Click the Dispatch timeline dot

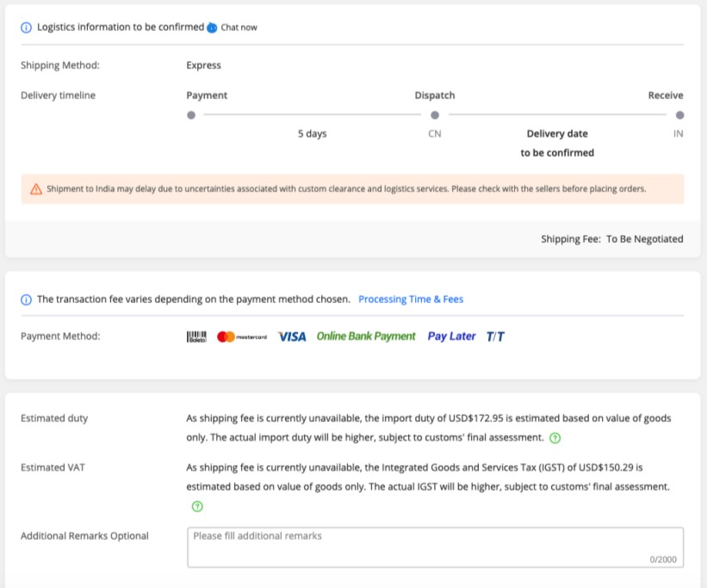pos(435,115)
